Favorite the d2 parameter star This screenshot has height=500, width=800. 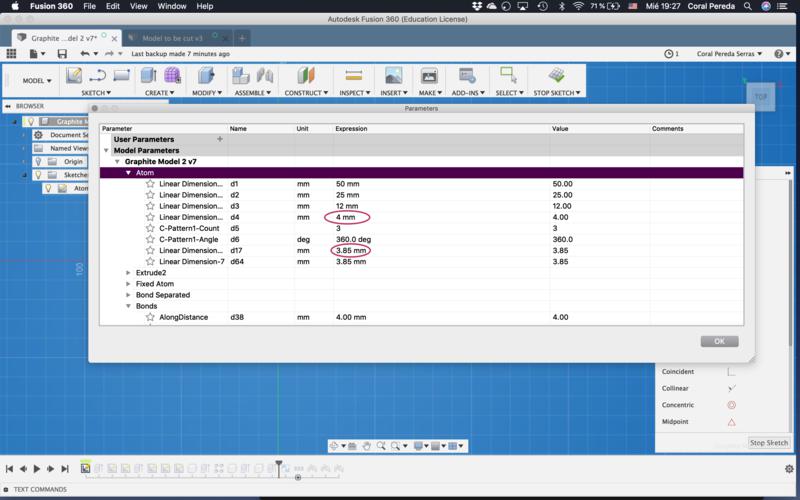tap(150, 195)
